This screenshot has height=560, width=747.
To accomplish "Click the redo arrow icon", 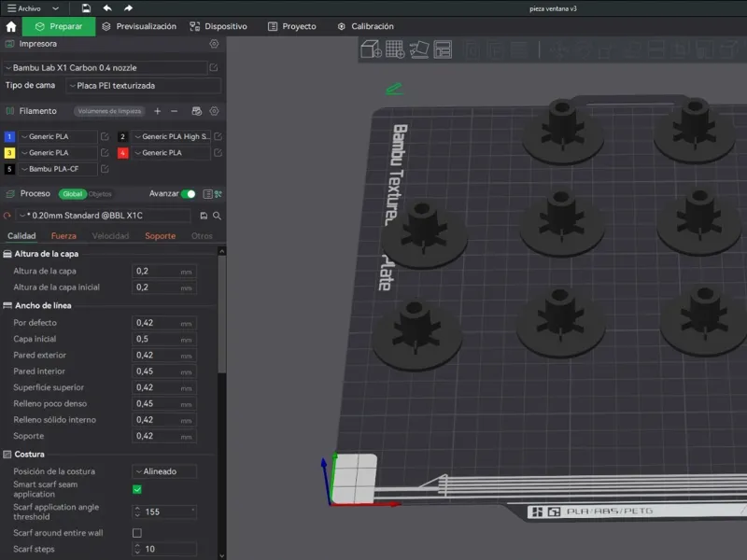I will 128,8.
